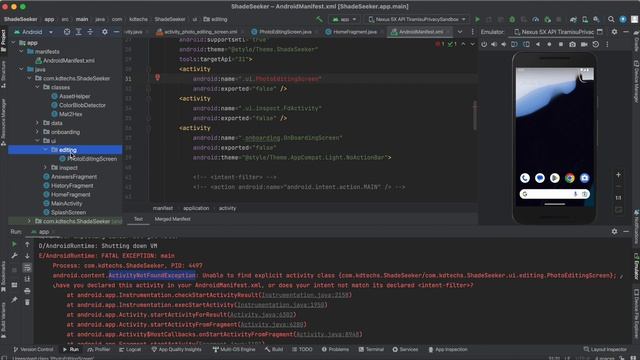Screen dimensions: 640x360
Task: Open Profiler tool window
Action: (98, 349)
